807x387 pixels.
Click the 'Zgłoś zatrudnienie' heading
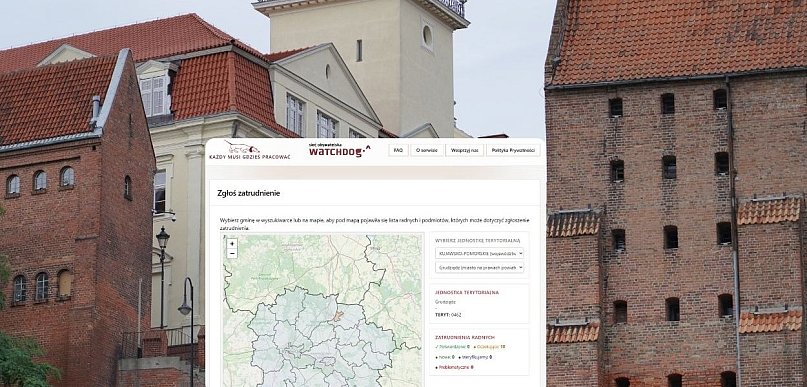(x=249, y=194)
